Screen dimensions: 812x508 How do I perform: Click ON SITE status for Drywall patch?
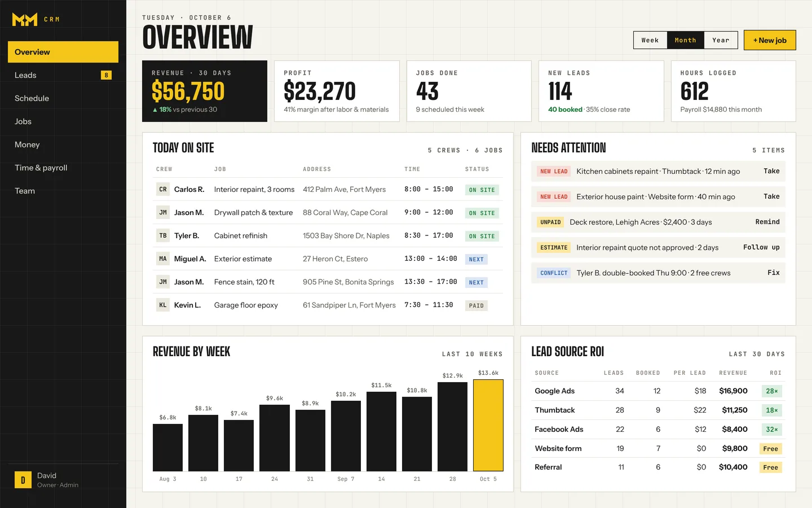coord(482,213)
